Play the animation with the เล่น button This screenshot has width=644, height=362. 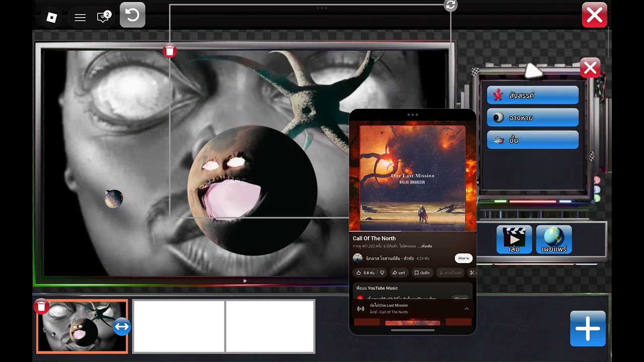coord(514,240)
